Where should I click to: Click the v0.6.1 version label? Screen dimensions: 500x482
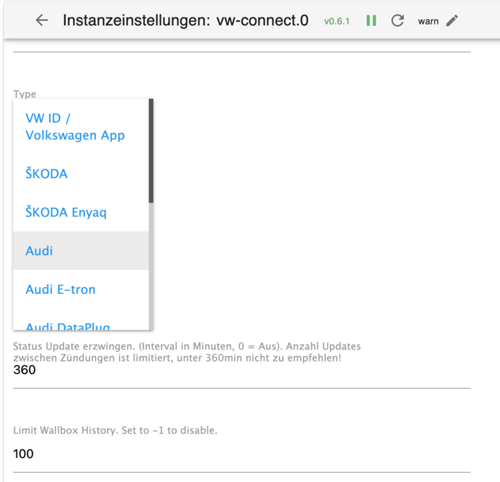[x=337, y=21]
